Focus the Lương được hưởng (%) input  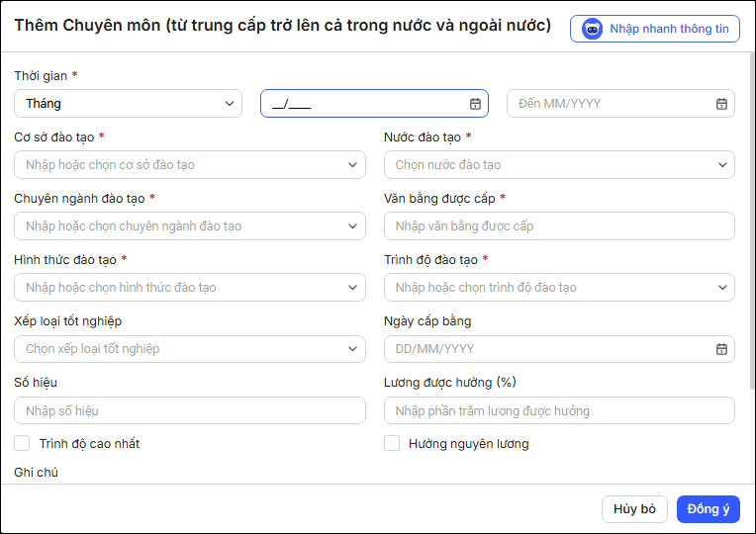[x=559, y=410]
